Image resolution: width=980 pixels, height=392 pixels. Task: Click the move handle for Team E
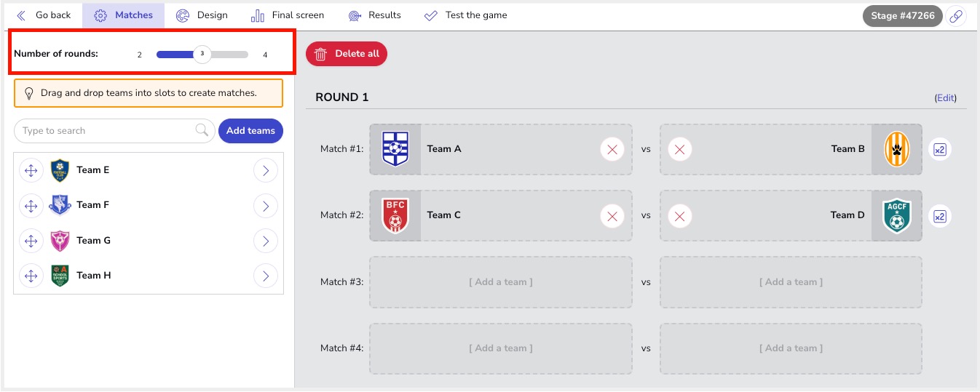[31, 170]
